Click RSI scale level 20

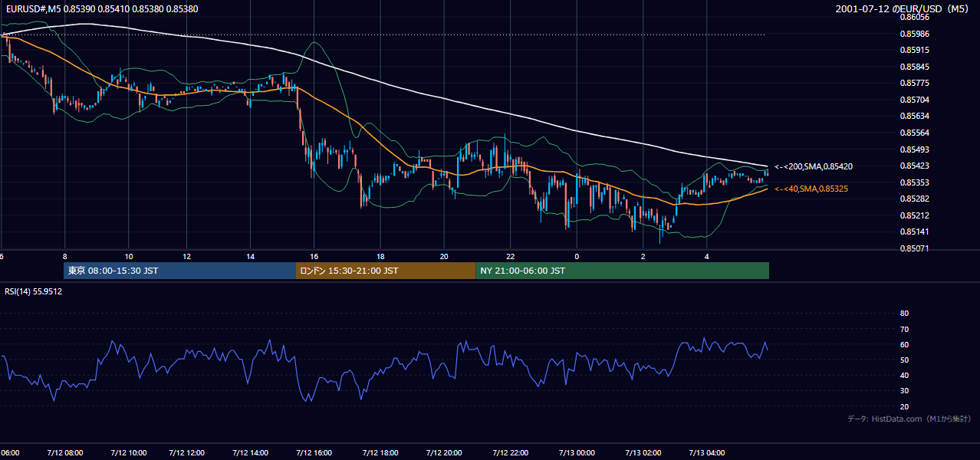904,406
